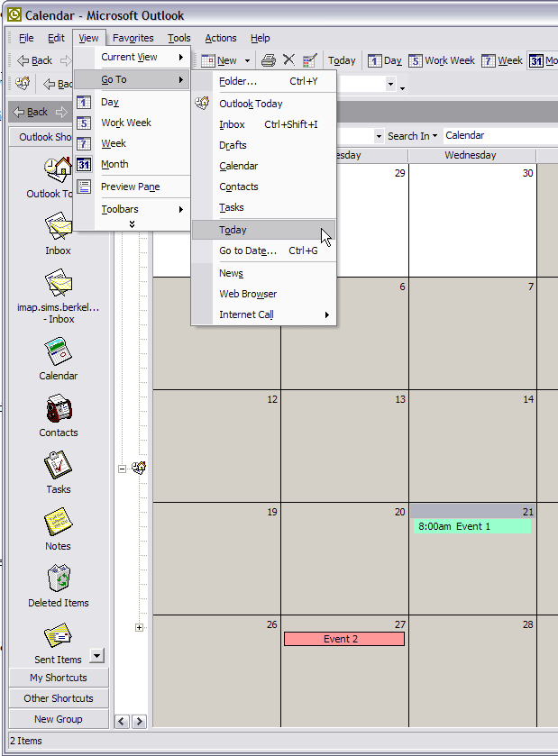Choose Calendar in Go To submenu
The image size is (558, 756).
coord(264,166)
